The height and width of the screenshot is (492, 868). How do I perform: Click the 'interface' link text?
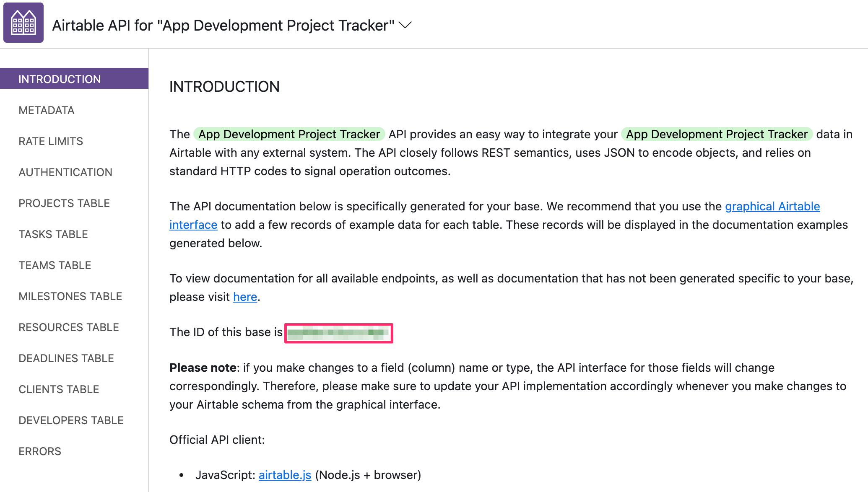(193, 225)
